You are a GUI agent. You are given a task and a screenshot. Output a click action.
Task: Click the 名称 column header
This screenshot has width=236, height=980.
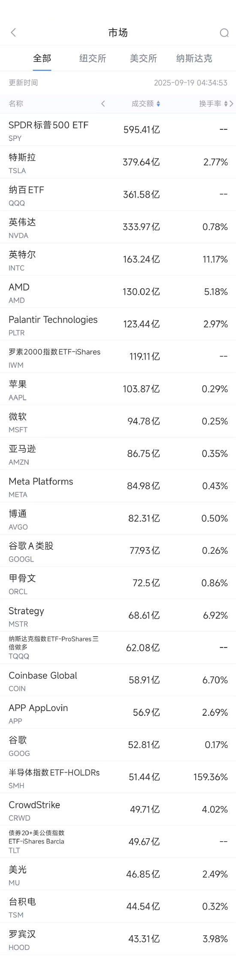point(16,104)
